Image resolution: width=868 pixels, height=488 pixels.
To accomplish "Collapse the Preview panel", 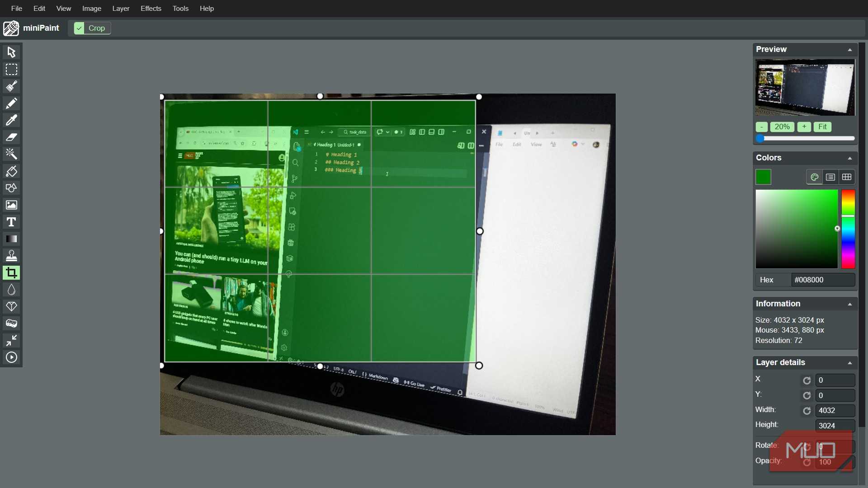I will pos(849,50).
